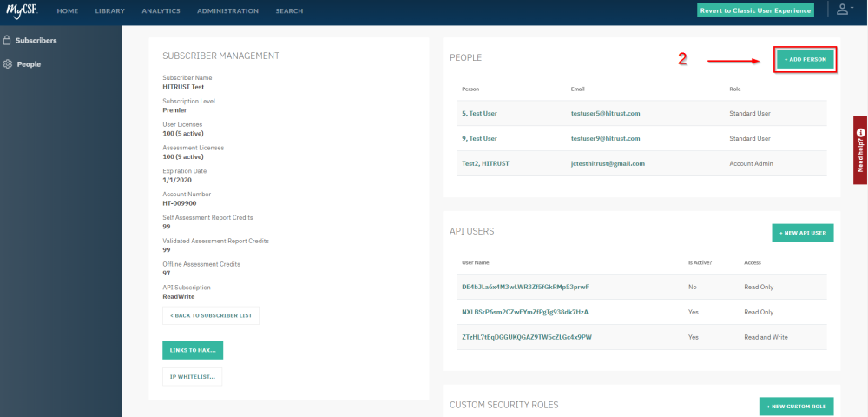
Task: Click Read Only access for DE4bJLa6x4M3 user
Action: coord(759,287)
